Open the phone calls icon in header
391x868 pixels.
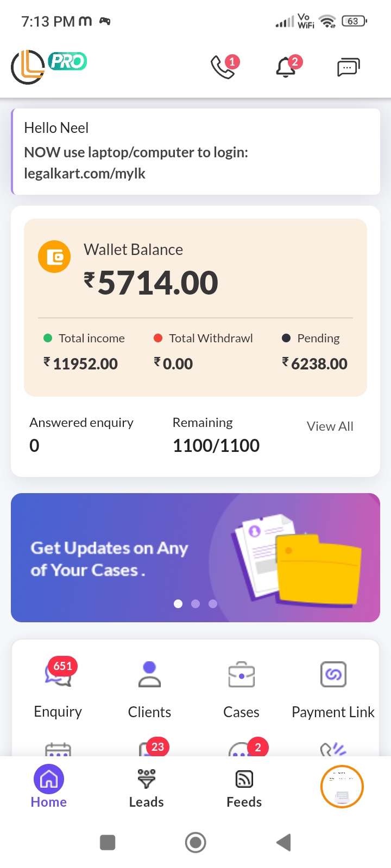pyautogui.click(x=223, y=67)
